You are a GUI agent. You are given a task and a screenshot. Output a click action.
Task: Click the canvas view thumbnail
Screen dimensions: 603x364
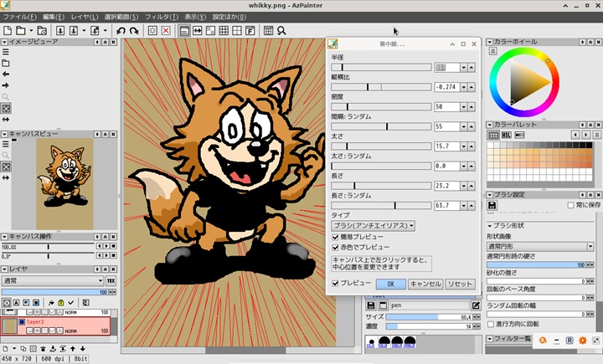pyautogui.click(x=64, y=184)
